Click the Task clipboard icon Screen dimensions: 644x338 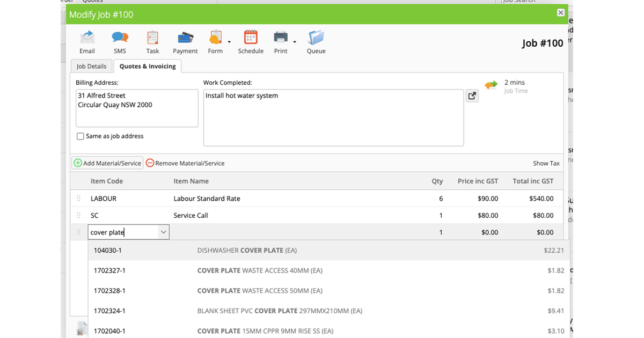152,38
